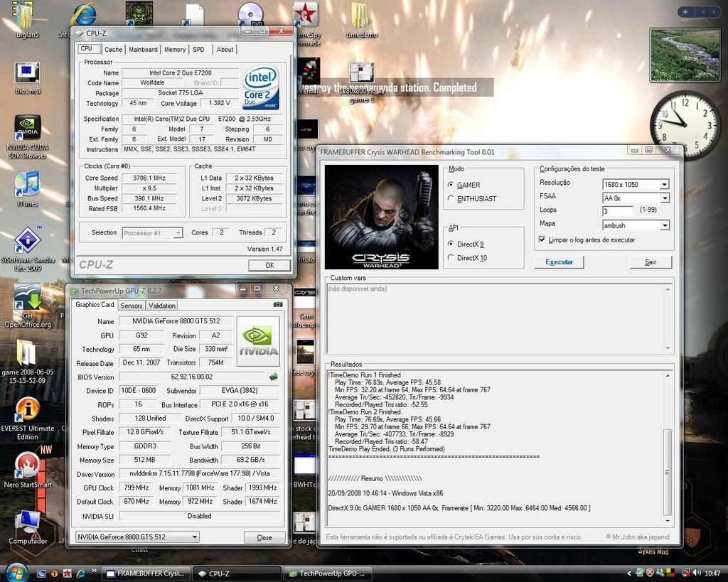This screenshot has height=582, width=728.
Task: Click the volume speaker tray icon
Action: [697, 573]
